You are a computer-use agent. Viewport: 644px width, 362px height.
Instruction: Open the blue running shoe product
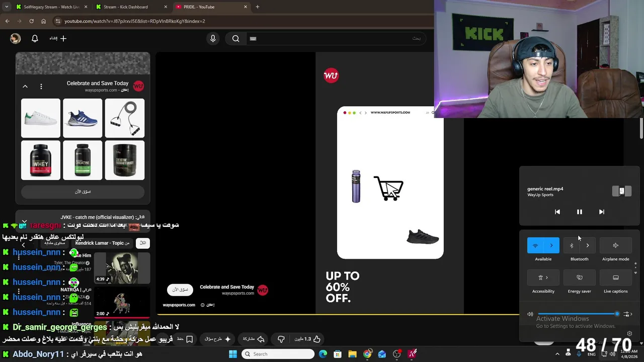[83, 118]
